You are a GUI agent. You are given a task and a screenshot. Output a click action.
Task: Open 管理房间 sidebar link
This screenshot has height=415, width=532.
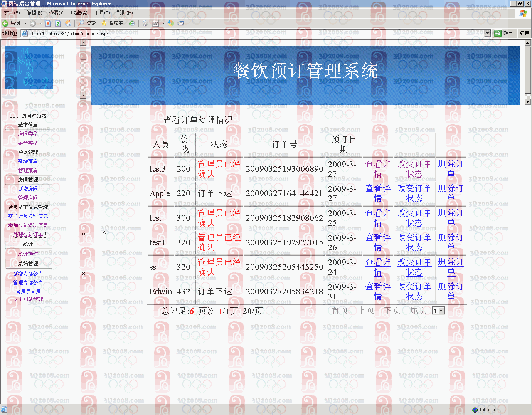click(x=28, y=198)
